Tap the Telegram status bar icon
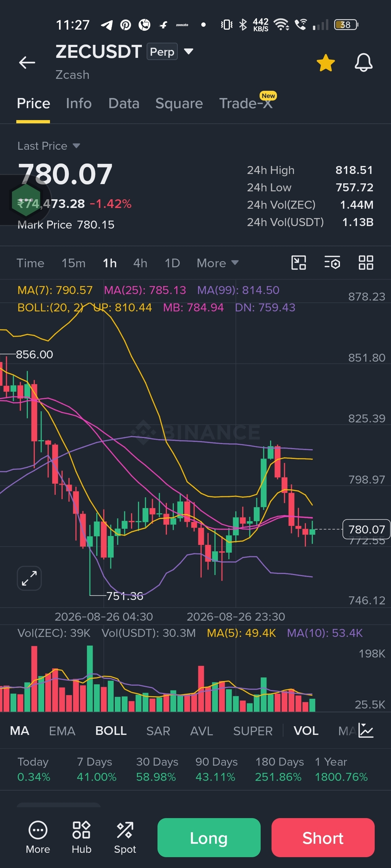 click(x=106, y=25)
